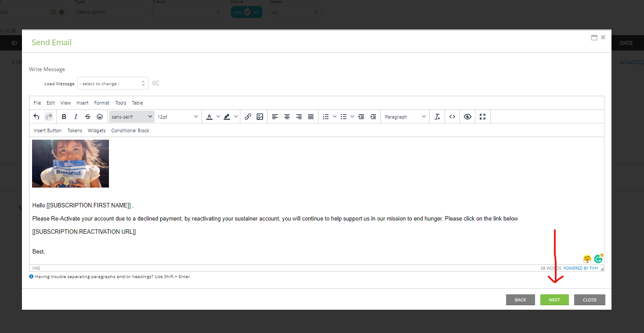Open the sans-serif font family dropdown
The width and height of the screenshot is (644, 333).
[131, 117]
